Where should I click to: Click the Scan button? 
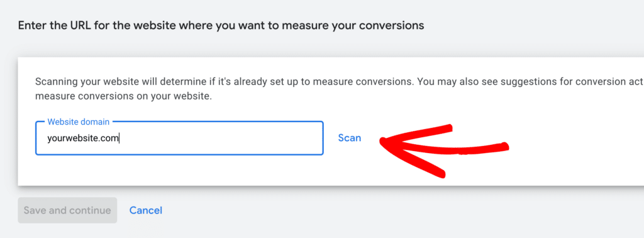click(350, 138)
